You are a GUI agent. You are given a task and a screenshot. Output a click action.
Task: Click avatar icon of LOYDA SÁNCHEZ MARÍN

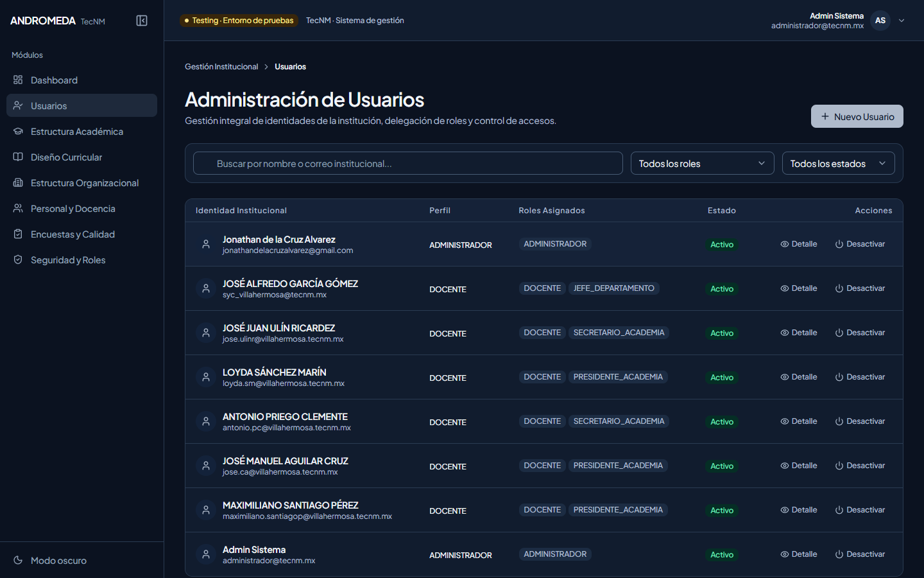click(206, 377)
